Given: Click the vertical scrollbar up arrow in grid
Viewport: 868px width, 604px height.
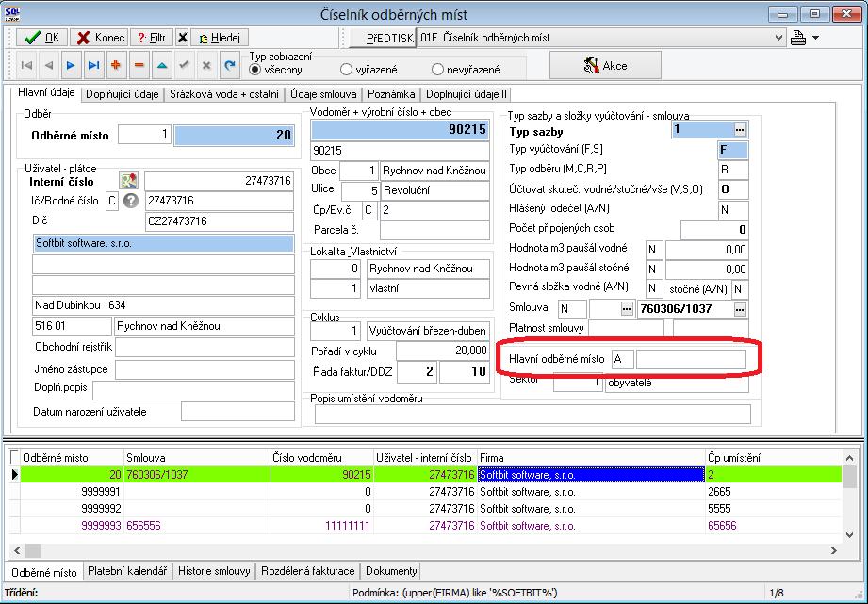Looking at the screenshot, I should [x=850, y=458].
